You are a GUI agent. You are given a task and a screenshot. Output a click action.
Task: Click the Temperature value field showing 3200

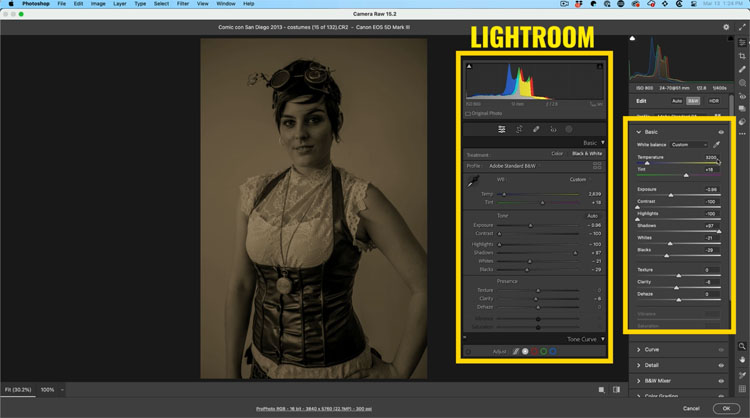tap(711, 157)
